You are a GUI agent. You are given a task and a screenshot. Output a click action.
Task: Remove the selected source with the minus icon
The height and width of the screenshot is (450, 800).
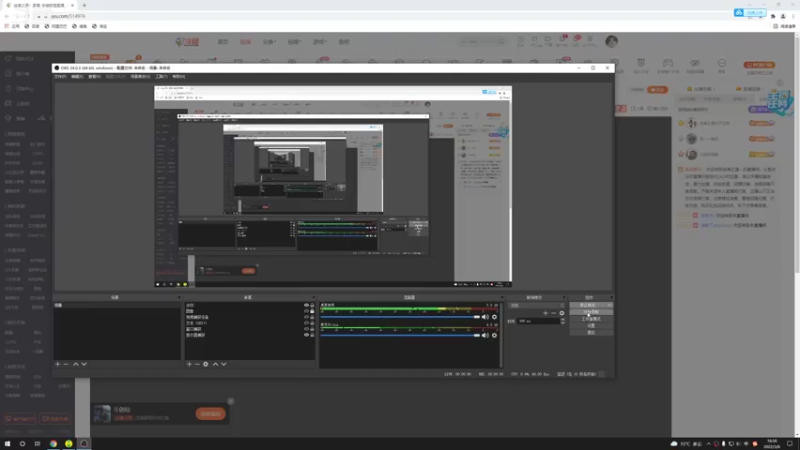[x=197, y=364]
